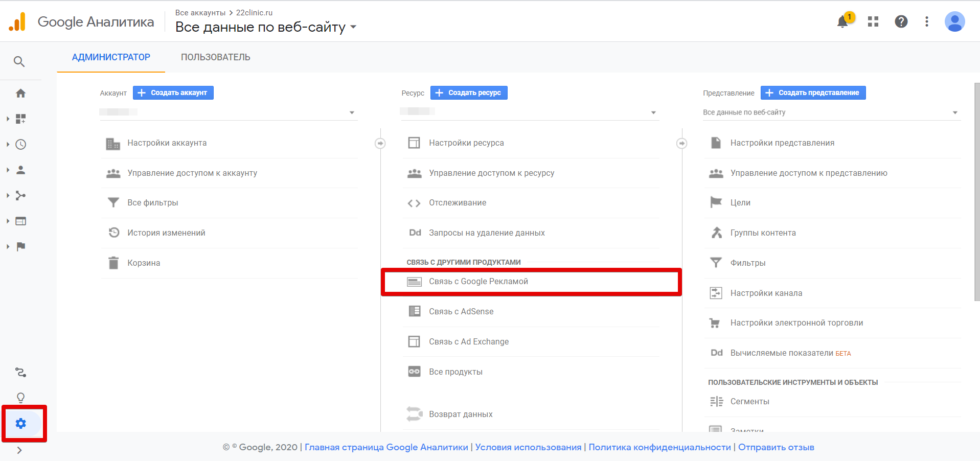Click the Отправить отзыв link
Image resolution: width=980 pixels, height=461 pixels.
(776, 447)
